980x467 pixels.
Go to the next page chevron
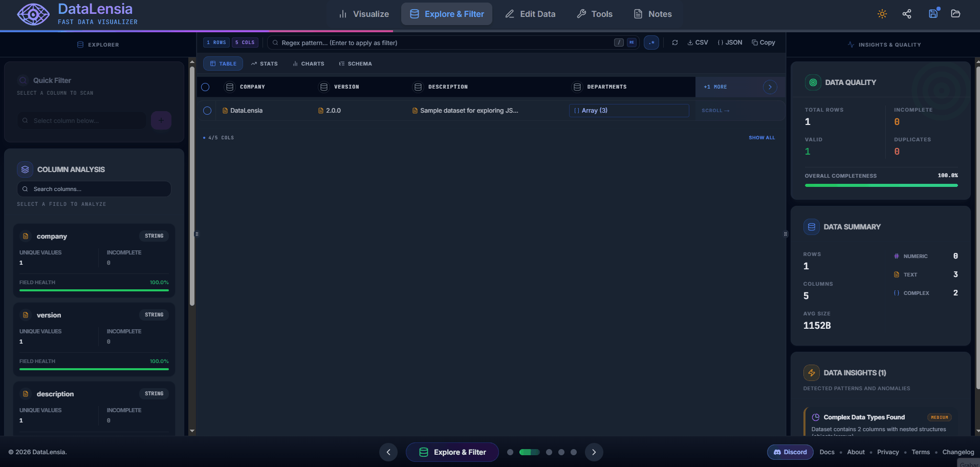tap(594, 452)
